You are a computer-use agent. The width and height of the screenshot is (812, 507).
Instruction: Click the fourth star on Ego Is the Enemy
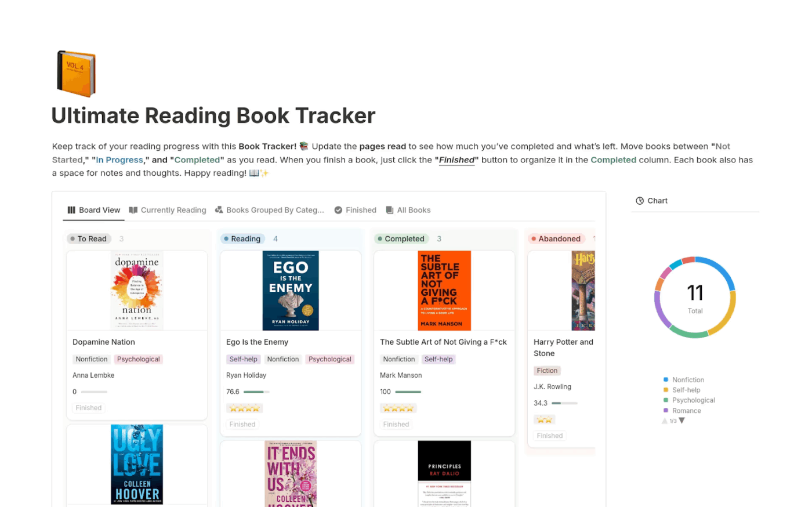click(255, 408)
